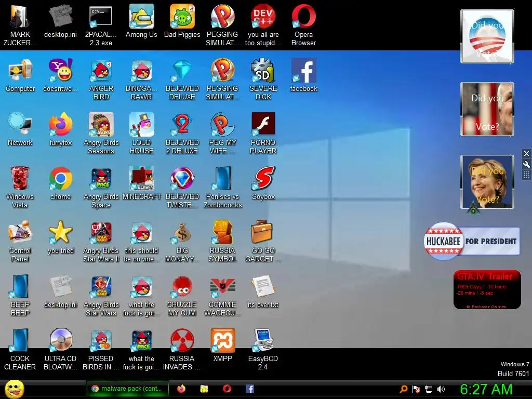Close the gadget with the X button
Image resolution: width=532 pixels, height=399 pixels.
pos(526,154)
